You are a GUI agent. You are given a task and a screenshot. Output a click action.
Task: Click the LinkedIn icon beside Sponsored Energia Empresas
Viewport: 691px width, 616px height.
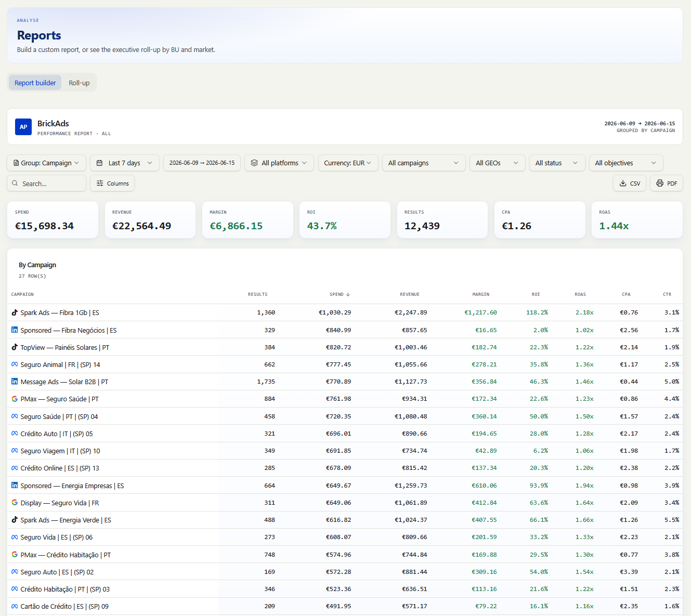pyautogui.click(x=15, y=486)
